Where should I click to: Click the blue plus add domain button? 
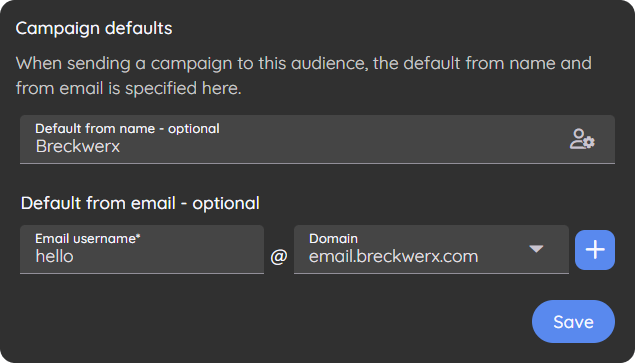595,250
